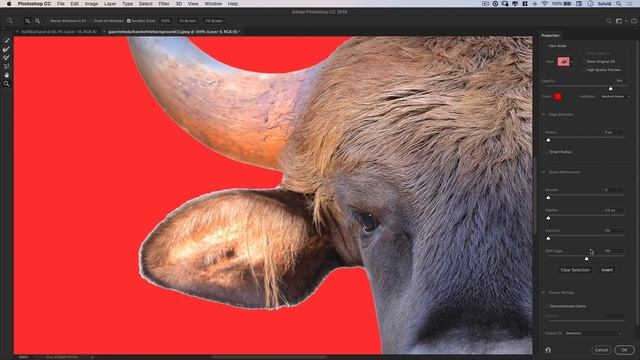This screenshot has height=360, width=640.
Task: Click the Smooth slider handle
Action: coord(548,198)
